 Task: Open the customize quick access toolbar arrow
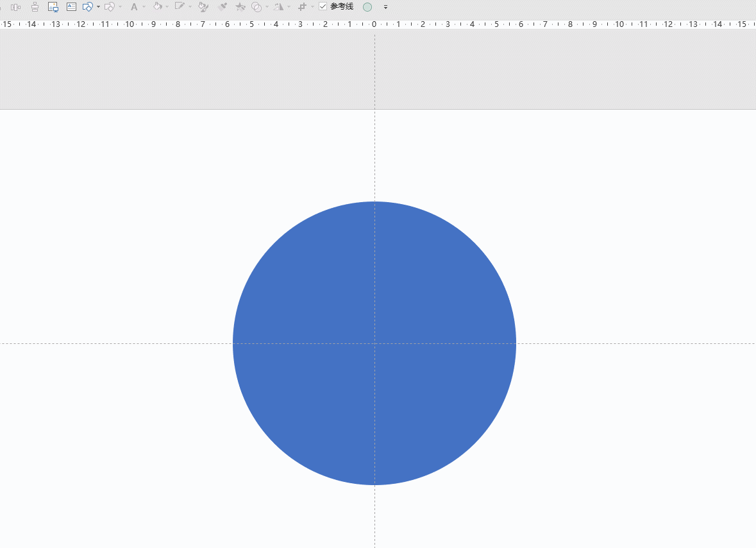[385, 7]
